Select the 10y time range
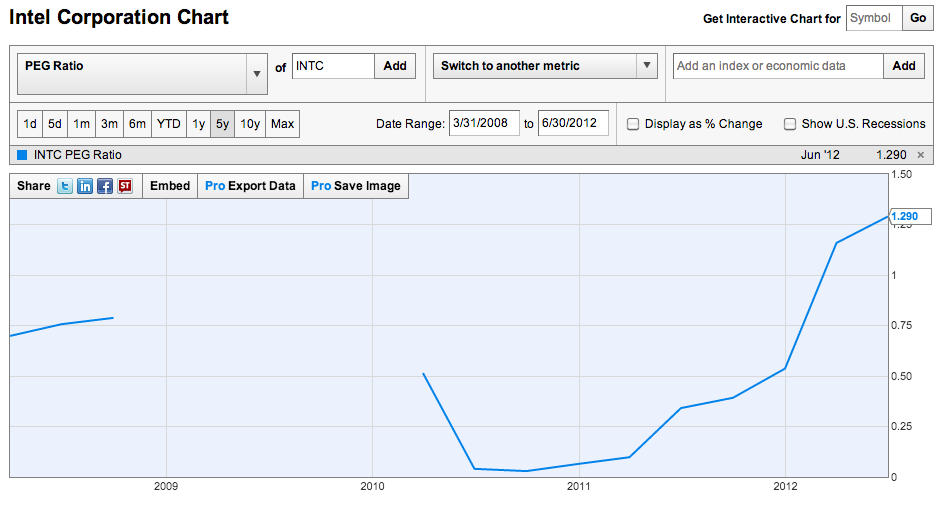 point(250,124)
